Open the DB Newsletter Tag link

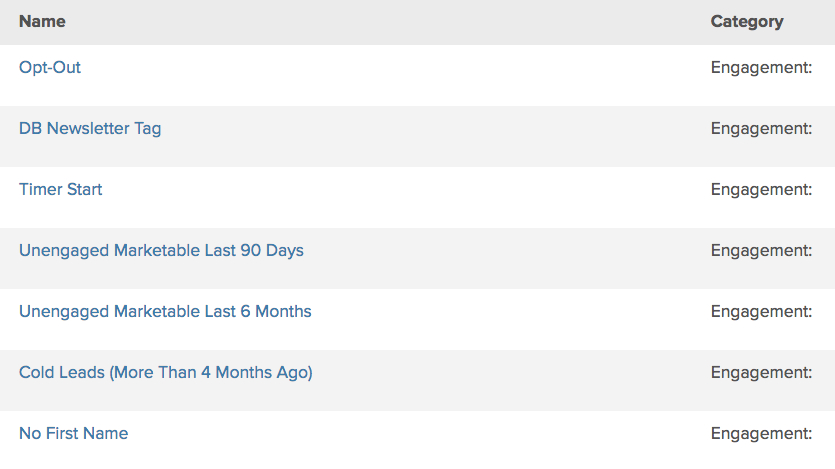(x=90, y=129)
